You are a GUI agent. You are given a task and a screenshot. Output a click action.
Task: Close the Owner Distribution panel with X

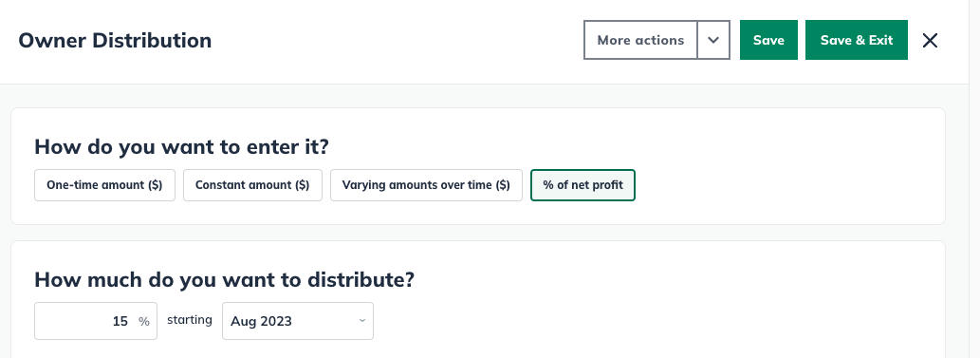930,40
